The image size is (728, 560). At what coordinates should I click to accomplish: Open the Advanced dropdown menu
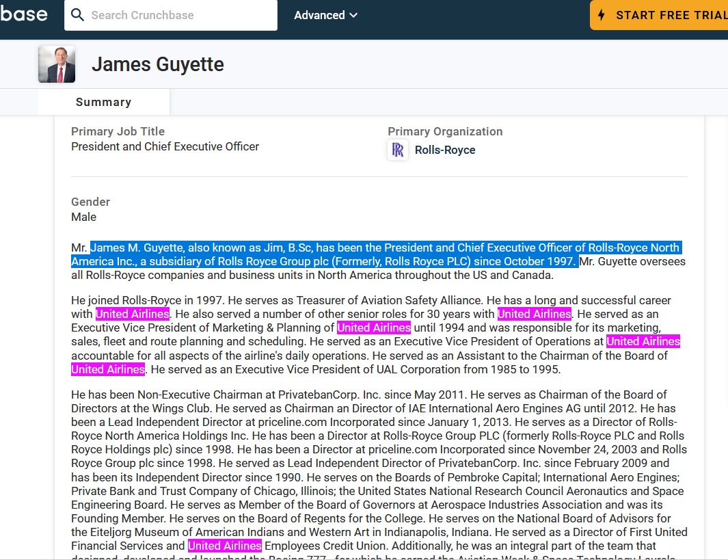326,15
